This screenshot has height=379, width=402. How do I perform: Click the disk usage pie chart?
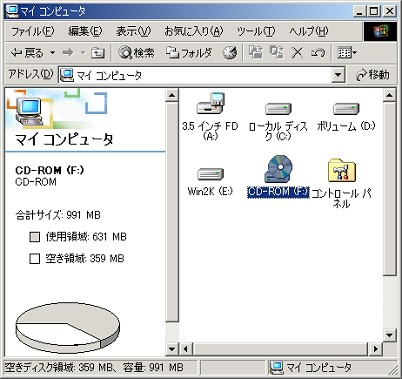[67, 328]
